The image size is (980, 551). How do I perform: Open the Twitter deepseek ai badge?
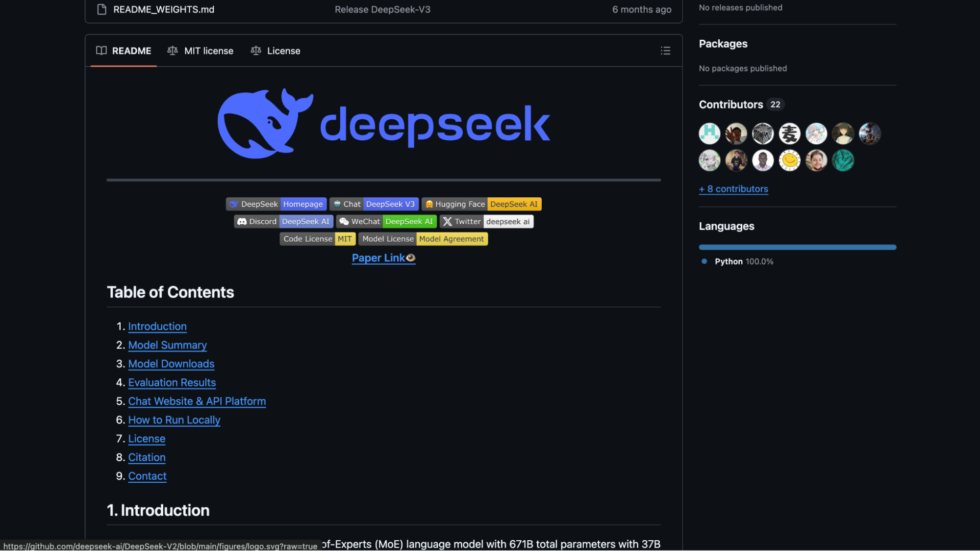(486, 222)
